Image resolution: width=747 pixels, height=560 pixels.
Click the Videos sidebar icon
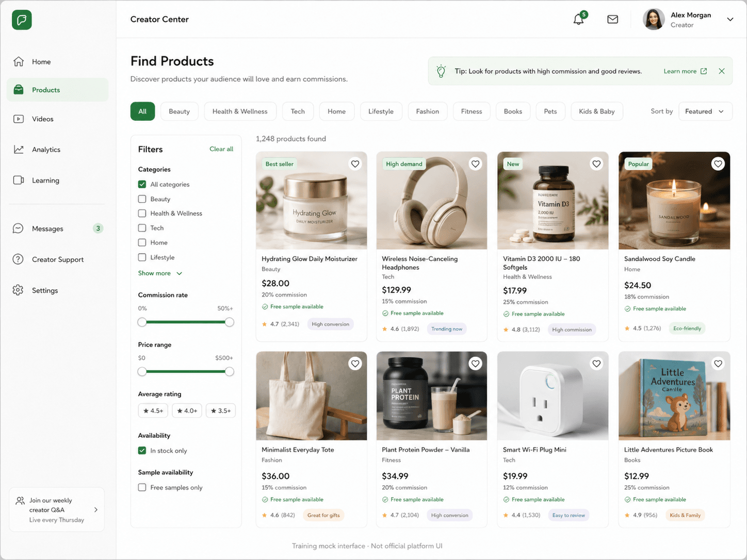(19, 119)
